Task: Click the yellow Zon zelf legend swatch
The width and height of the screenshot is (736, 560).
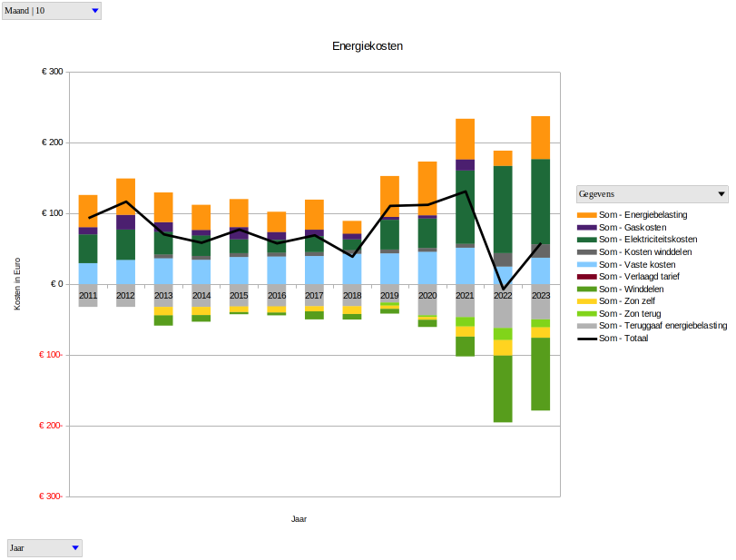Action: tap(586, 301)
